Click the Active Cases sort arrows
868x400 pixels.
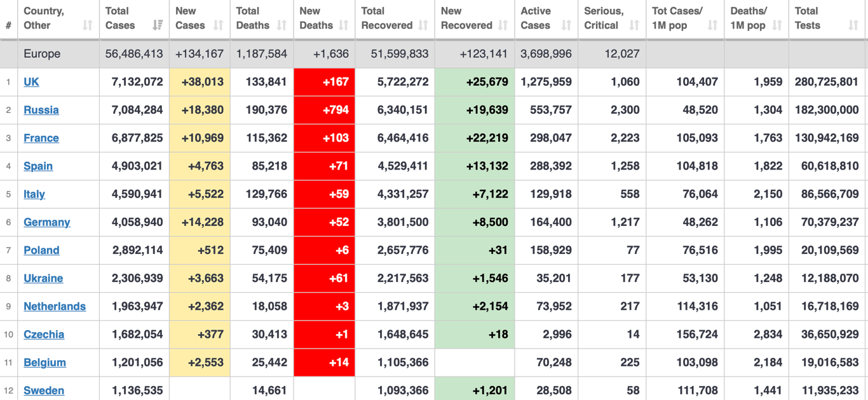567,25
